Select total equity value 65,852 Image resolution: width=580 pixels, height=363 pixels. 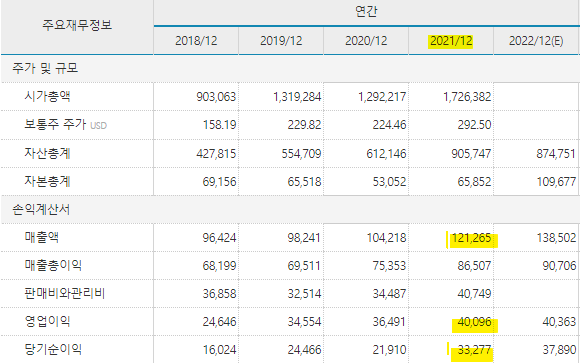tap(474, 182)
